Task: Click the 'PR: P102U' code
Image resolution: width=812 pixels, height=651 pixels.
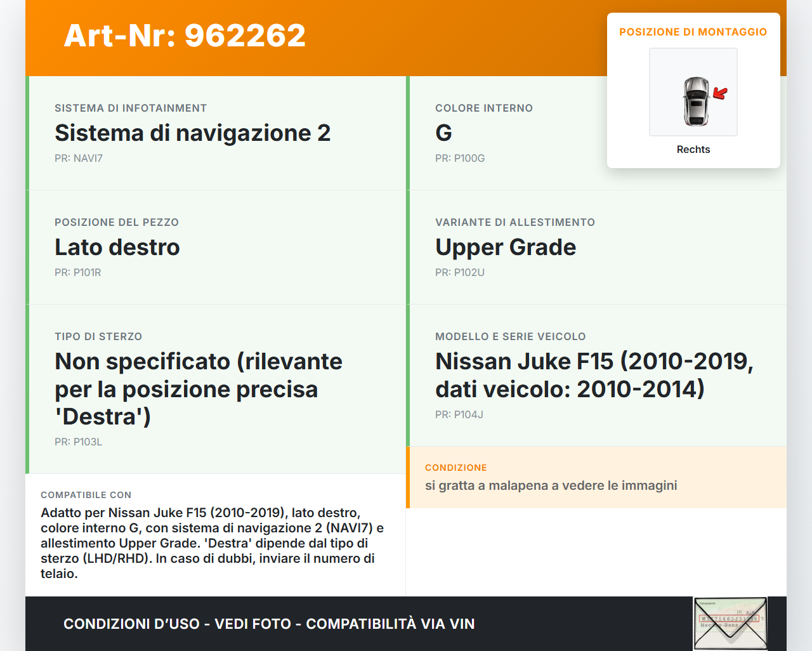Action: tap(460, 273)
